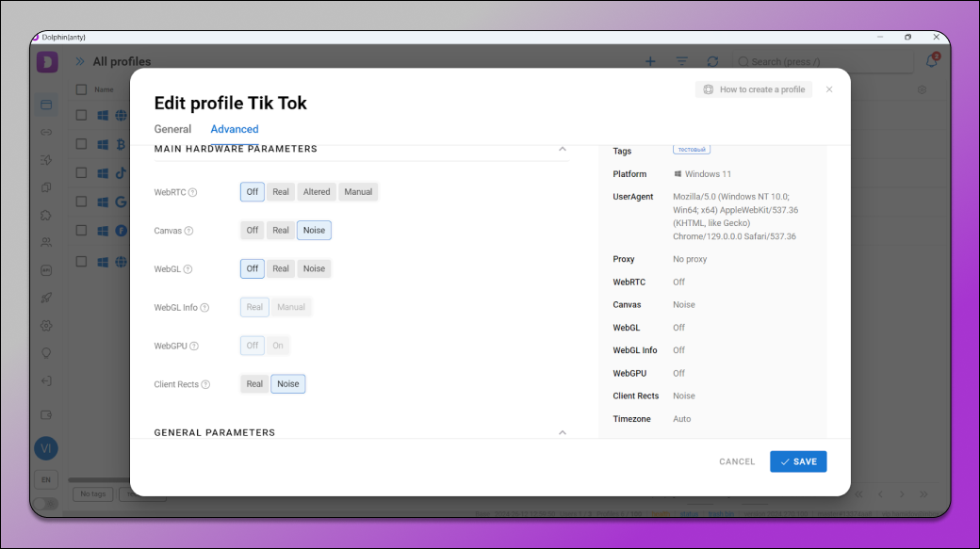Screen dimensions: 980x549
Task: Select the Advanced tab
Action: (x=235, y=129)
